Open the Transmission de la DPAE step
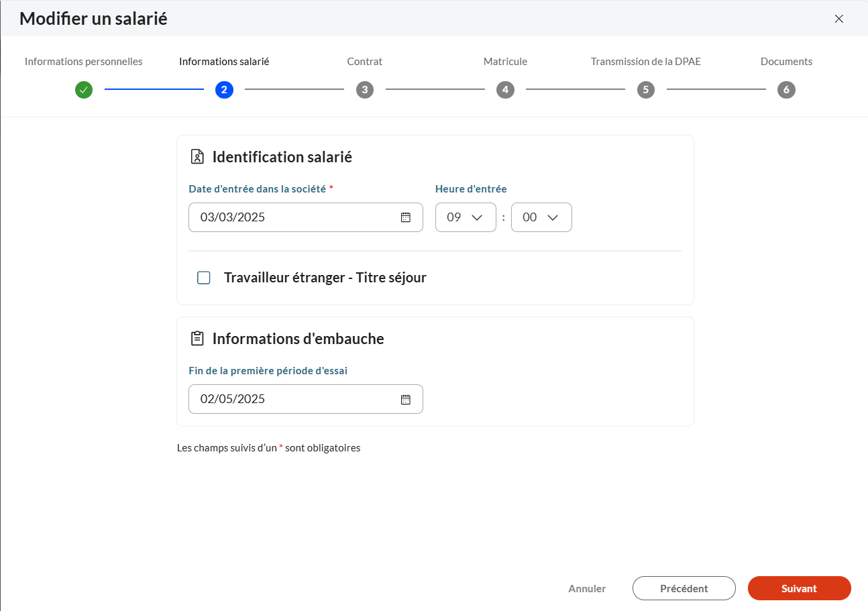The image size is (868, 611). click(645, 62)
